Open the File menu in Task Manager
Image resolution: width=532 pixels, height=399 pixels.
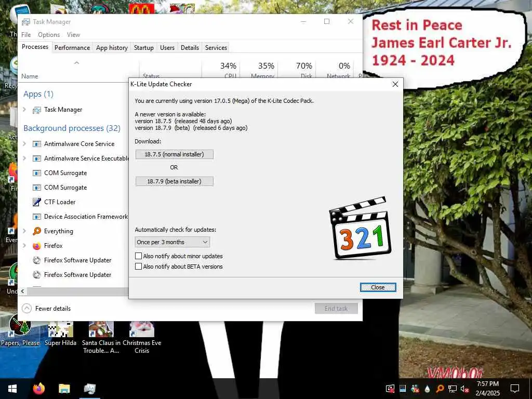tap(26, 35)
